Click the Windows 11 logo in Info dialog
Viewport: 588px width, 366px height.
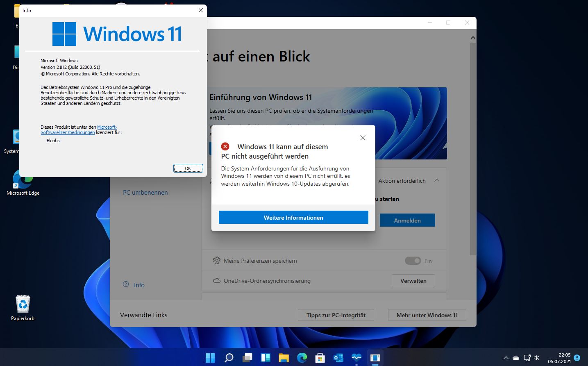point(117,34)
